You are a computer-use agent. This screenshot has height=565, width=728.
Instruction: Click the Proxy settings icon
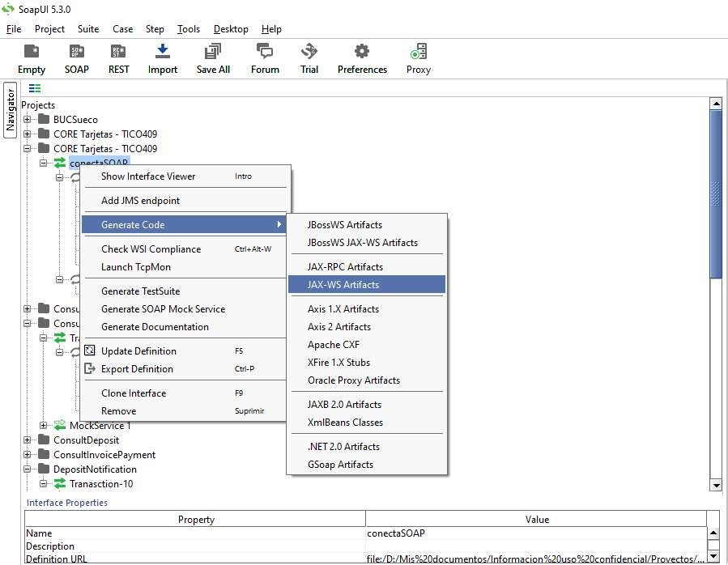418,57
